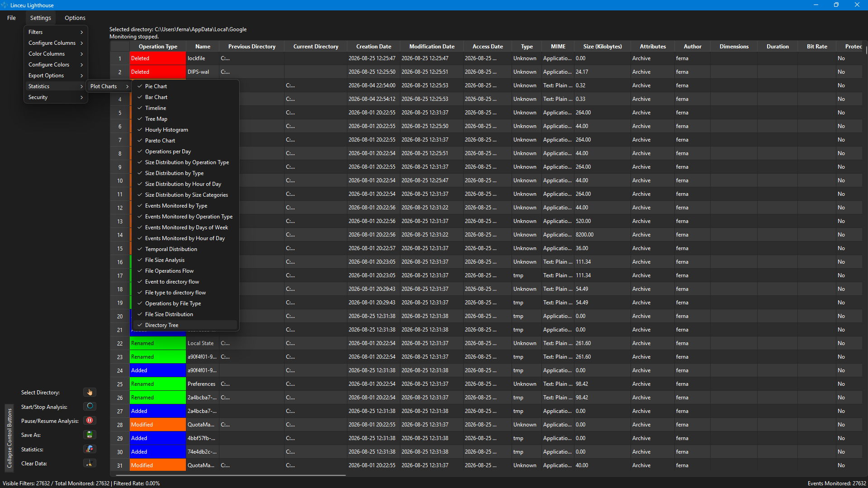
Task: Expand the Security submenu
Action: (x=56, y=97)
